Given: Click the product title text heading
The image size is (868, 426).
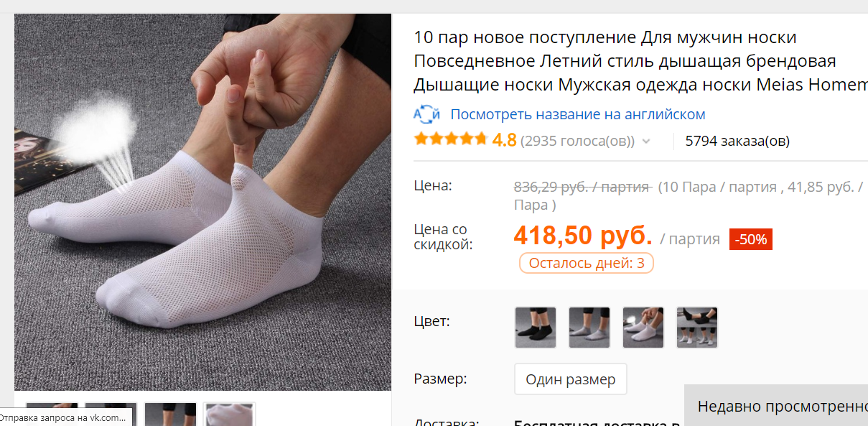Looking at the screenshot, I should point(640,61).
